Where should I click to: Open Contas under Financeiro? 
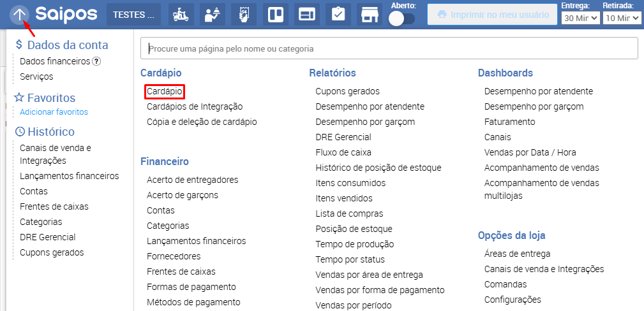click(x=161, y=210)
